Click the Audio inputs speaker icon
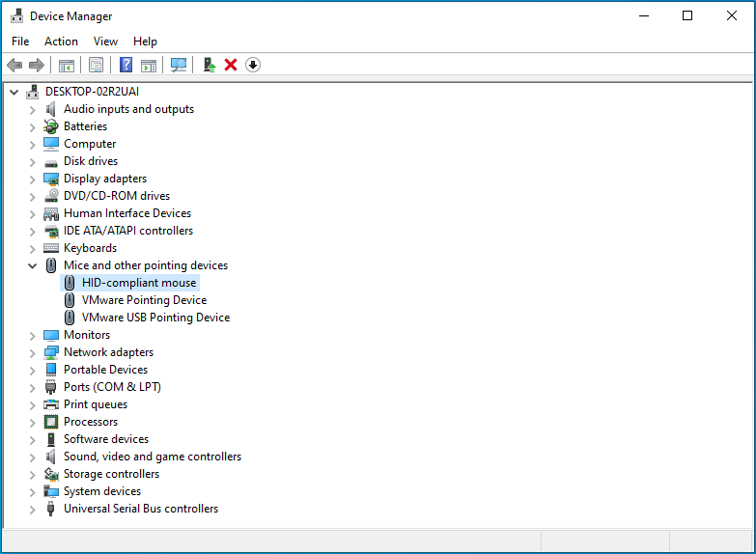This screenshot has height=554, width=756. pos(50,109)
